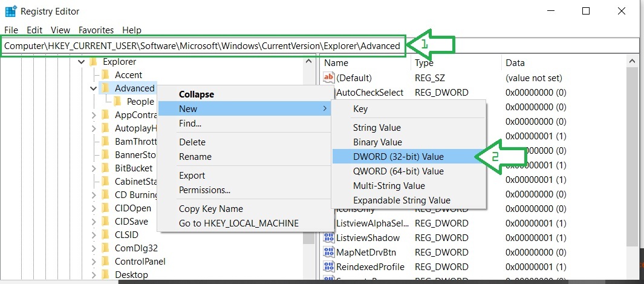This screenshot has width=644, height=284.
Task: Click the CD Burning folder icon
Action: 106,194
